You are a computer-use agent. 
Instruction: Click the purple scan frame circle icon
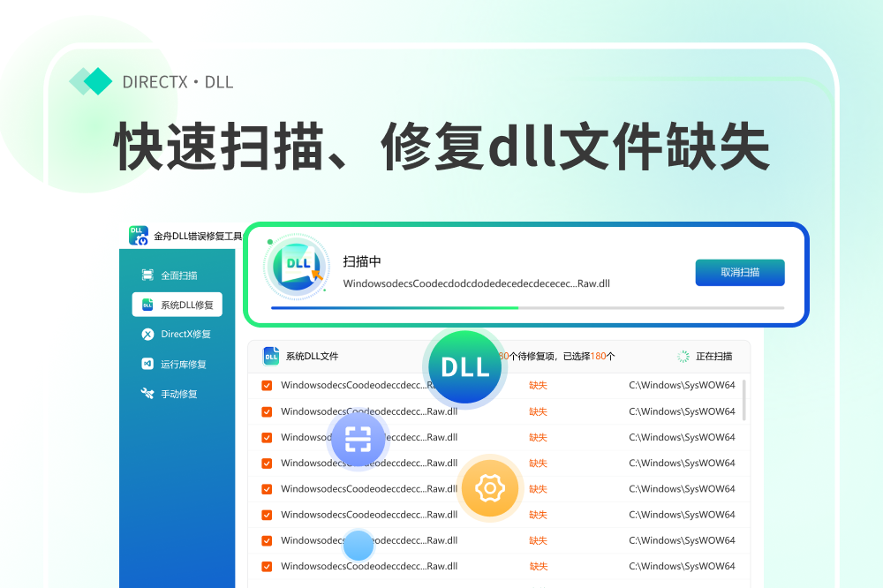(x=358, y=439)
